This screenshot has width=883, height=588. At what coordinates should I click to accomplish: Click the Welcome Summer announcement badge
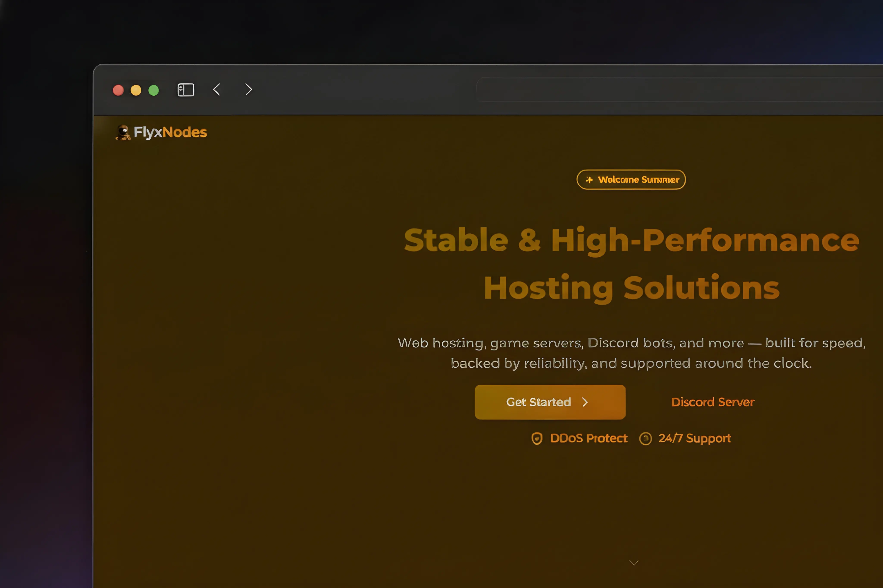[631, 180]
